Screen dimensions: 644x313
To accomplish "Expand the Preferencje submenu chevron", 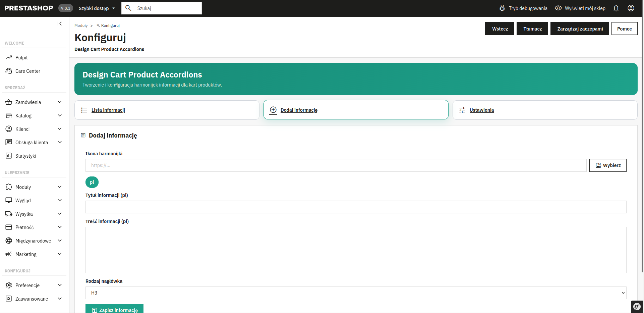I will pos(60,285).
